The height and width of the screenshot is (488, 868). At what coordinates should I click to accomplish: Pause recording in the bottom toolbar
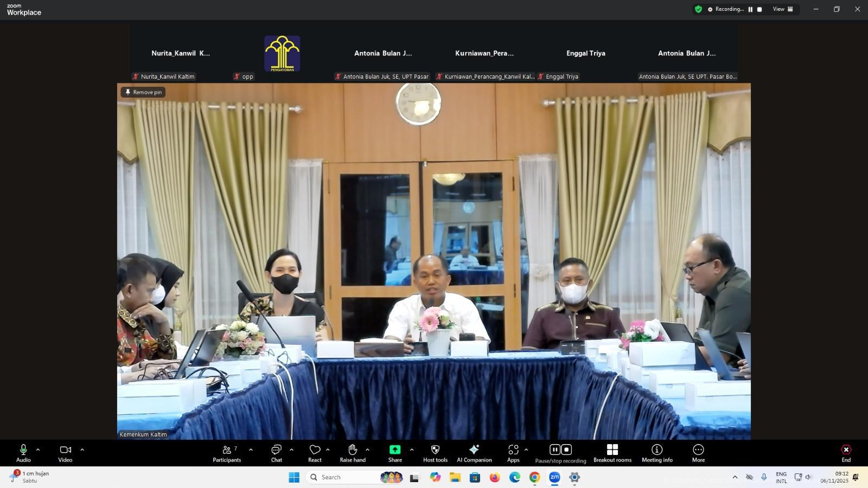(x=554, y=450)
